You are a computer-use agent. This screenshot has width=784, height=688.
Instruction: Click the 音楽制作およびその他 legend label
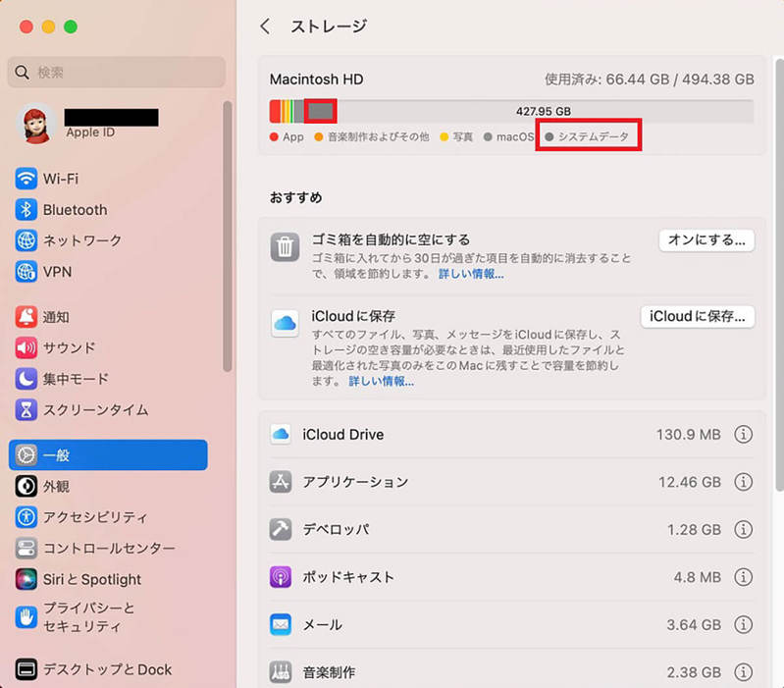pyautogui.click(x=379, y=137)
